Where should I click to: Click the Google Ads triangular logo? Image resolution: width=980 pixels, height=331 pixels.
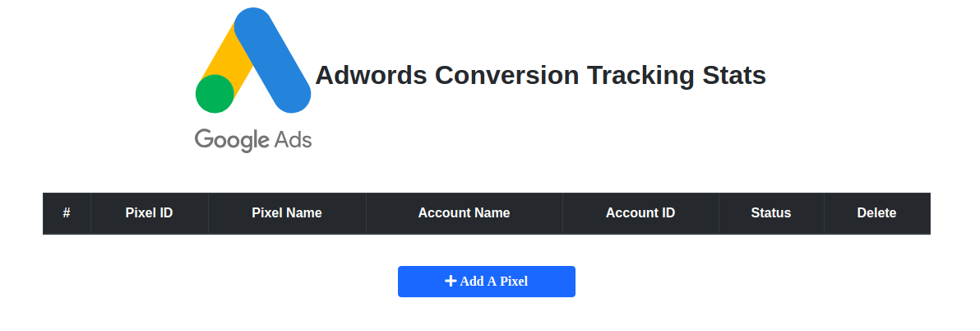point(253,61)
